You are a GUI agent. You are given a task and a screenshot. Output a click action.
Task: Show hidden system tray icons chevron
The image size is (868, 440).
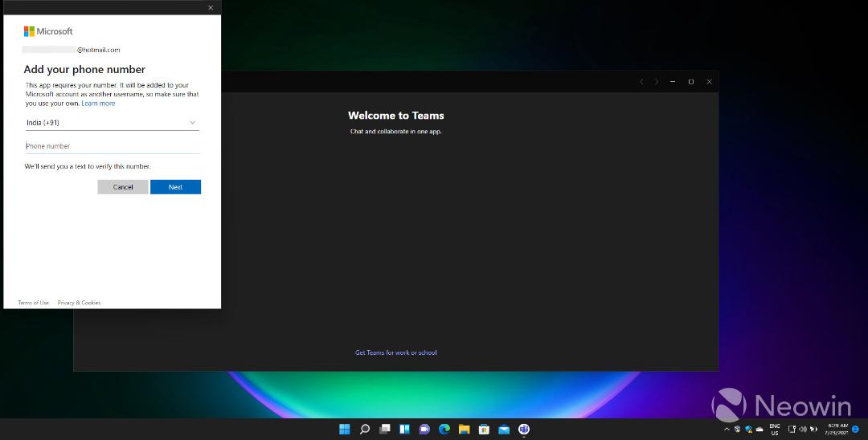coord(727,429)
